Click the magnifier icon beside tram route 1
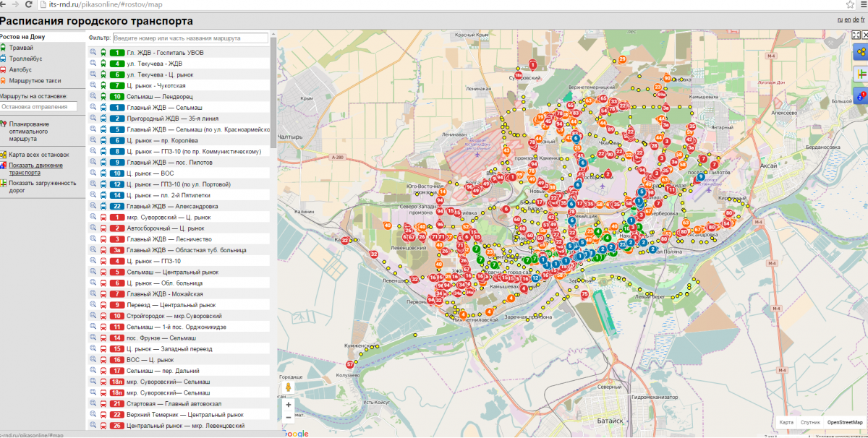 [93, 53]
